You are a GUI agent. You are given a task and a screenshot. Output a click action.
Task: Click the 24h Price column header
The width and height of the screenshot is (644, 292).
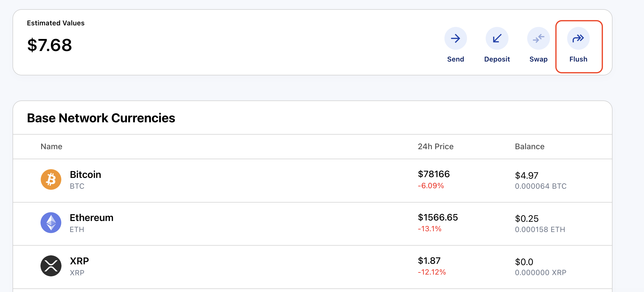click(435, 146)
